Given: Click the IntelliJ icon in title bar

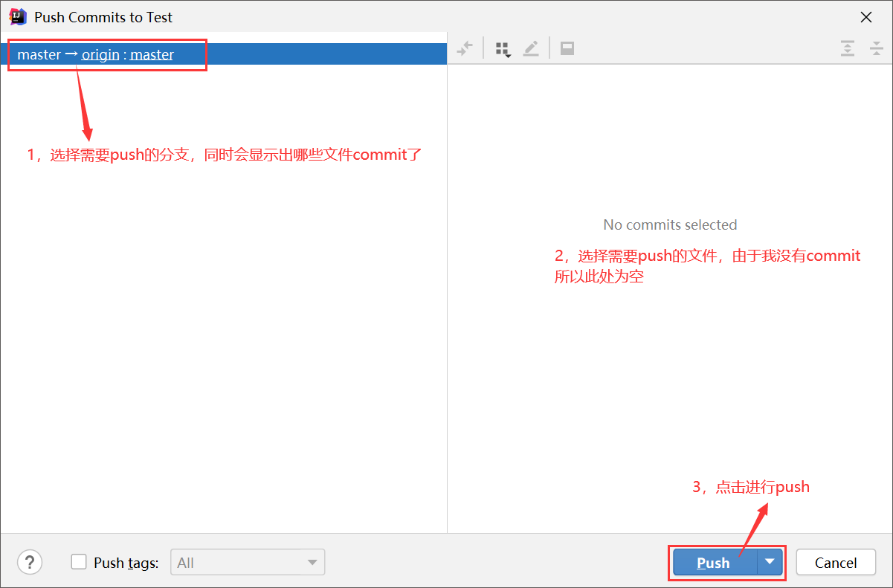Looking at the screenshot, I should pyautogui.click(x=18, y=16).
